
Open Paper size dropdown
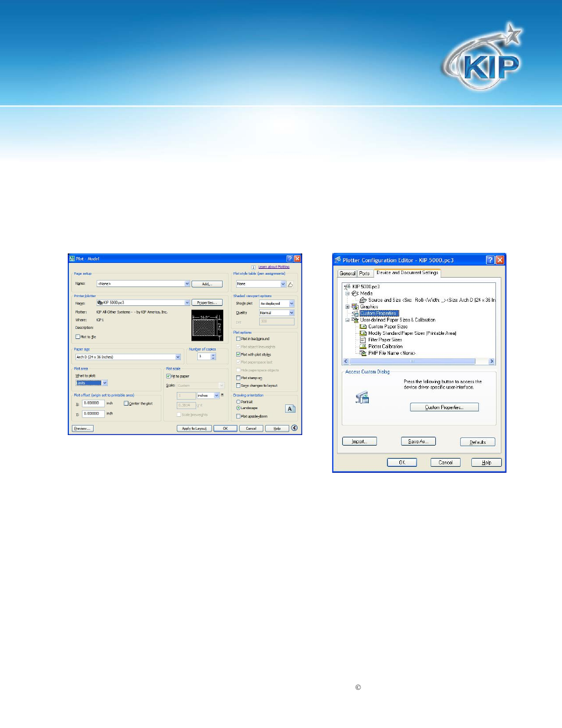coord(178,357)
